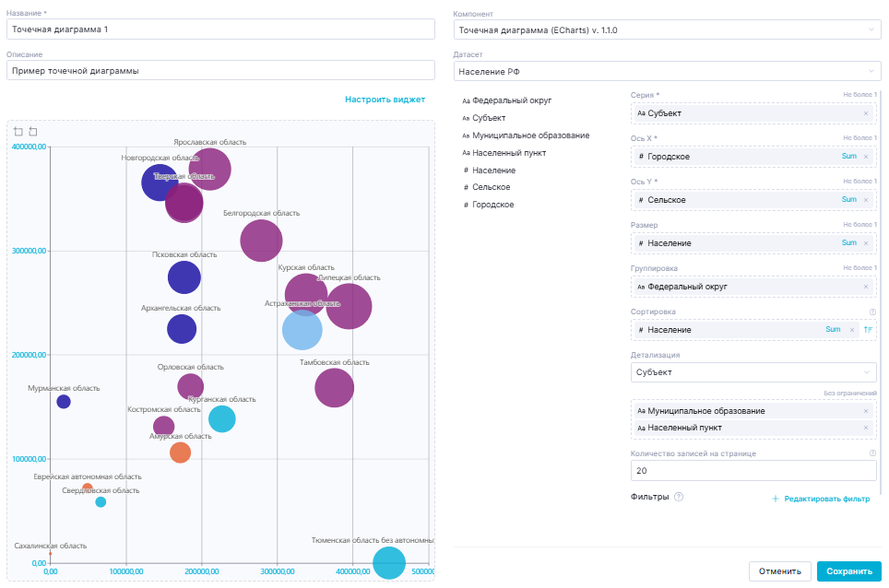This screenshot has height=588, width=889.
Task: Click the help icon next to Фильтры
Action: coord(679,498)
